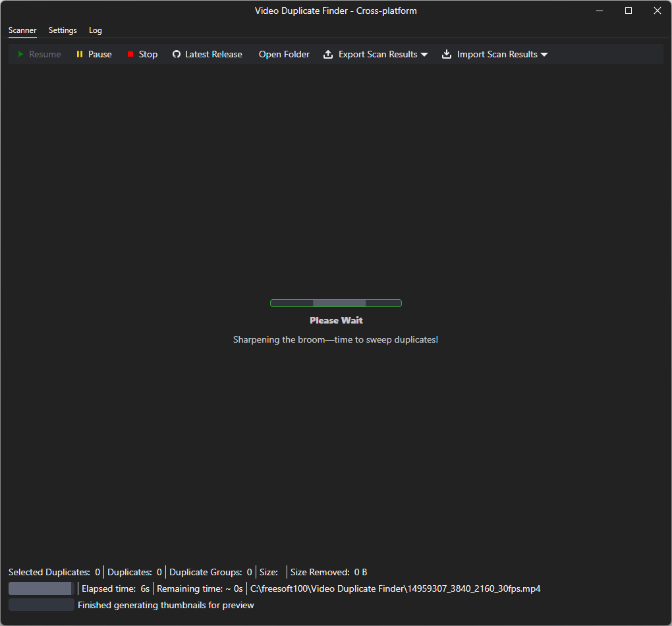Maximize the Video Duplicate Finder window
The image size is (672, 626).
[629, 11]
